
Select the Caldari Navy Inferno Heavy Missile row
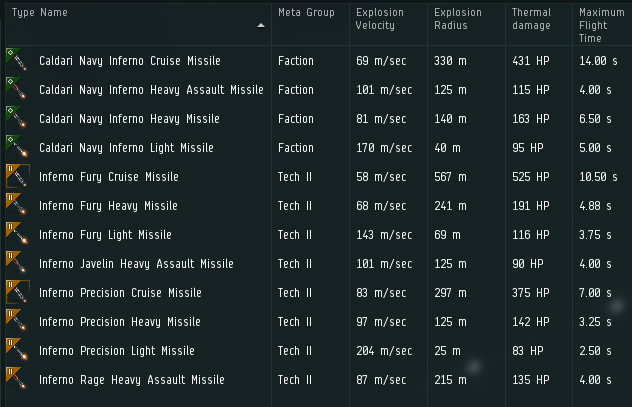coord(318,118)
